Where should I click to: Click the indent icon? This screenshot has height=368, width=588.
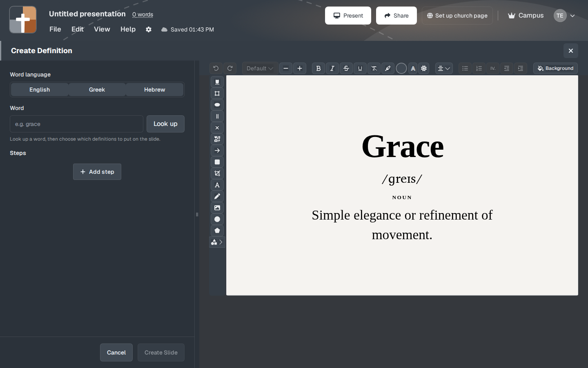click(521, 68)
